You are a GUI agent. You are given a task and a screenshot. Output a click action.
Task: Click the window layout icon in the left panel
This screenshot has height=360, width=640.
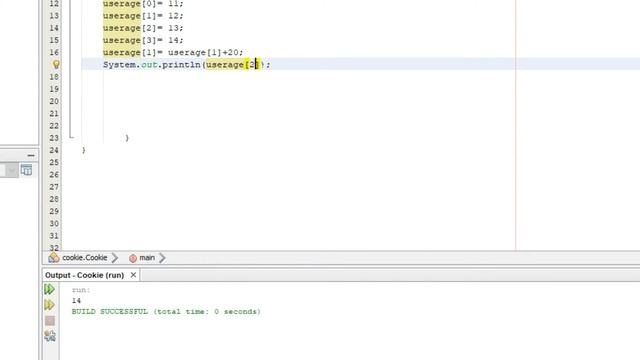[27, 170]
